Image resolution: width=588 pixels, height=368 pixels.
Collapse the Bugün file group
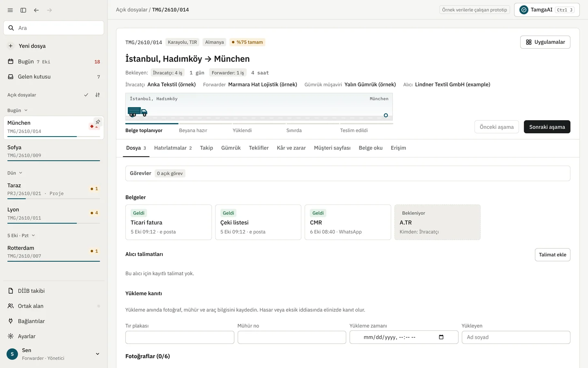(x=18, y=110)
